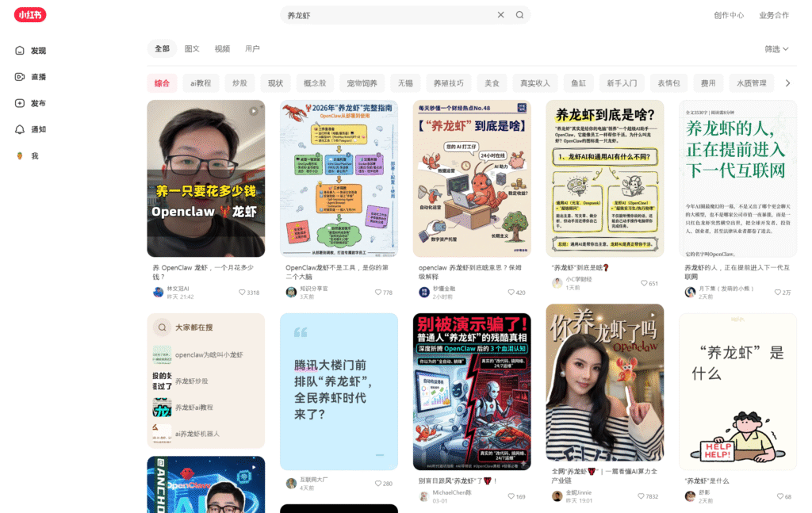Screen dimensions: 812x513
Task: Click the Xiaohongshu logo
Action: click(x=30, y=15)
